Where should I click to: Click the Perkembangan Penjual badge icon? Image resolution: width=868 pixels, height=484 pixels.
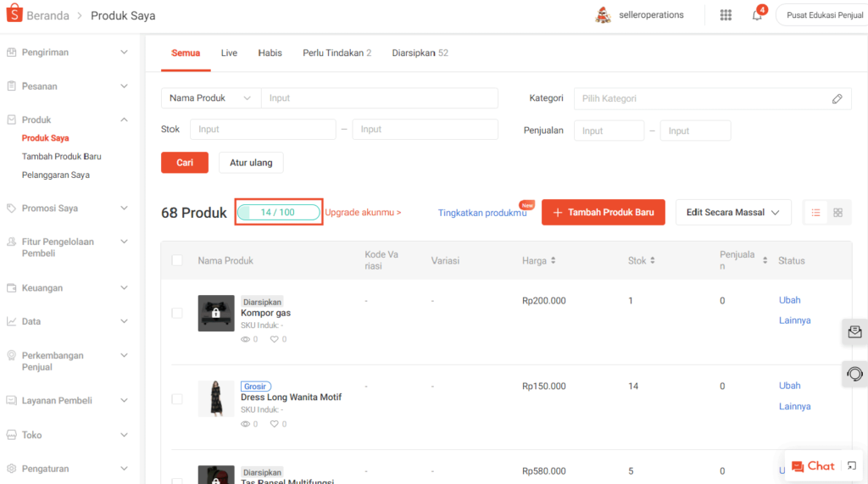[11, 355]
